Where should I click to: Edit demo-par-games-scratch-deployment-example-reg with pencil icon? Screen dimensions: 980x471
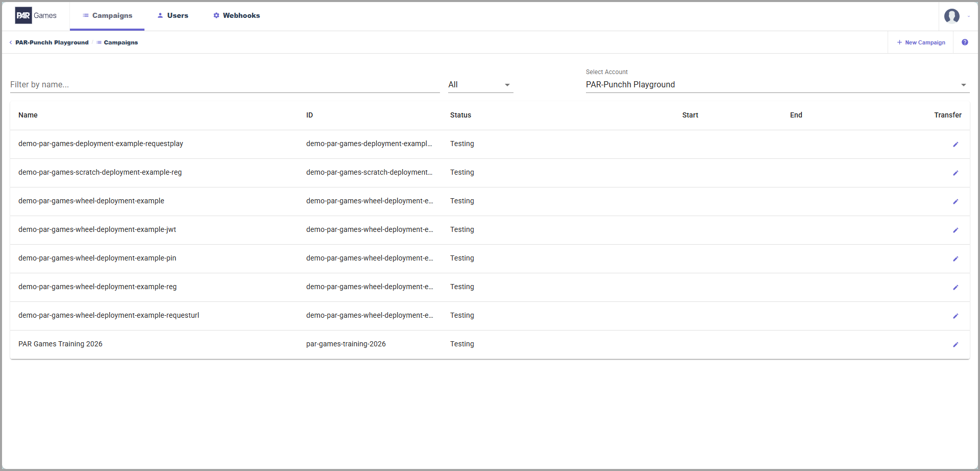[x=955, y=173]
